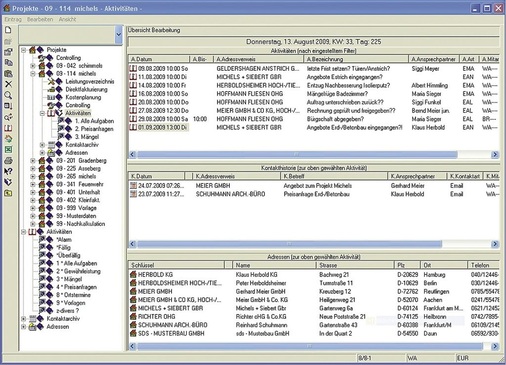Select '2. Preisanfragen' in the tree

pos(94,129)
